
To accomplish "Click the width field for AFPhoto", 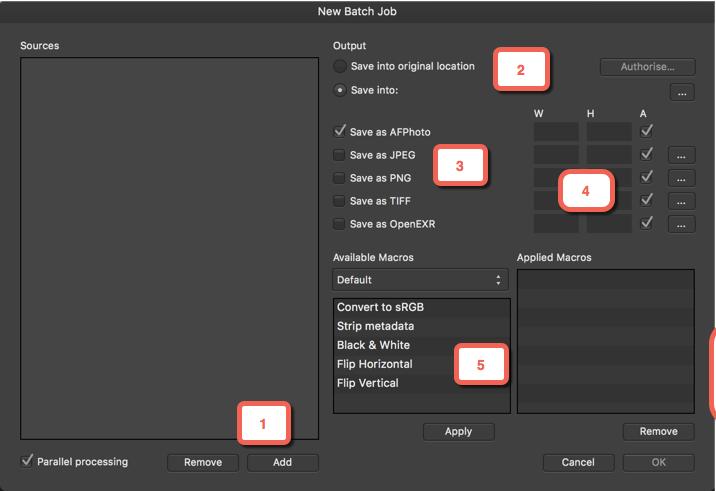I will pyautogui.click(x=556, y=131).
